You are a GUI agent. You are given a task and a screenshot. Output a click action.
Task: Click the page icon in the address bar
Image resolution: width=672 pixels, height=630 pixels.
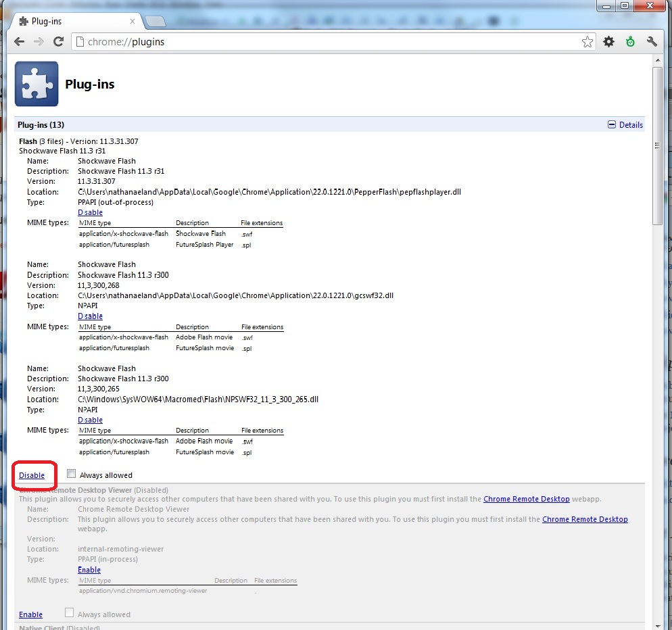click(80, 41)
